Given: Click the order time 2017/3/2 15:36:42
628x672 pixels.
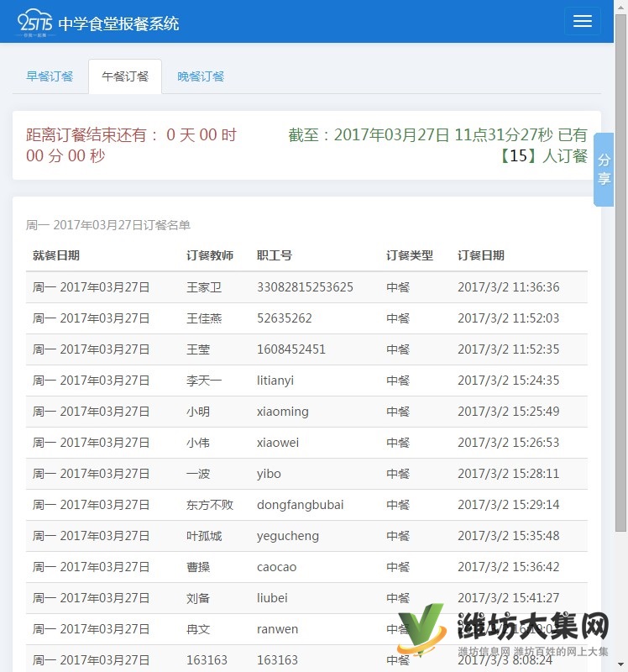Looking at the screenshot, I should click(x=508, y=567).
